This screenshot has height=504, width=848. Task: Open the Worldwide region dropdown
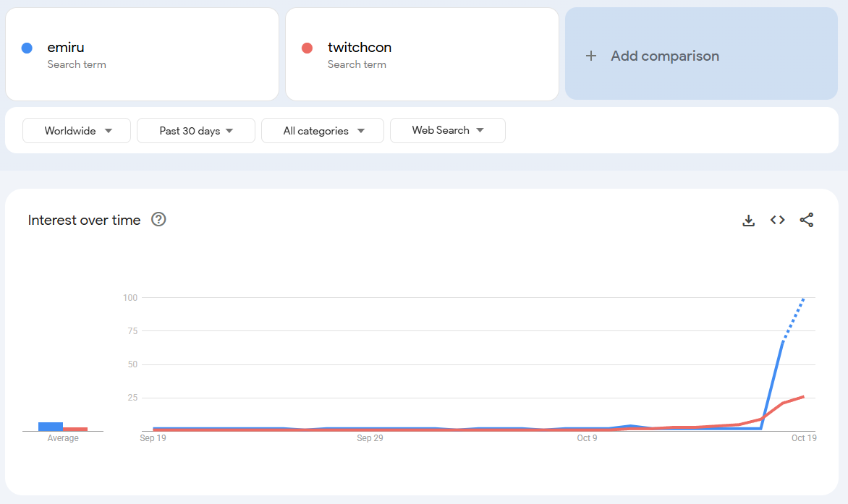77,131
